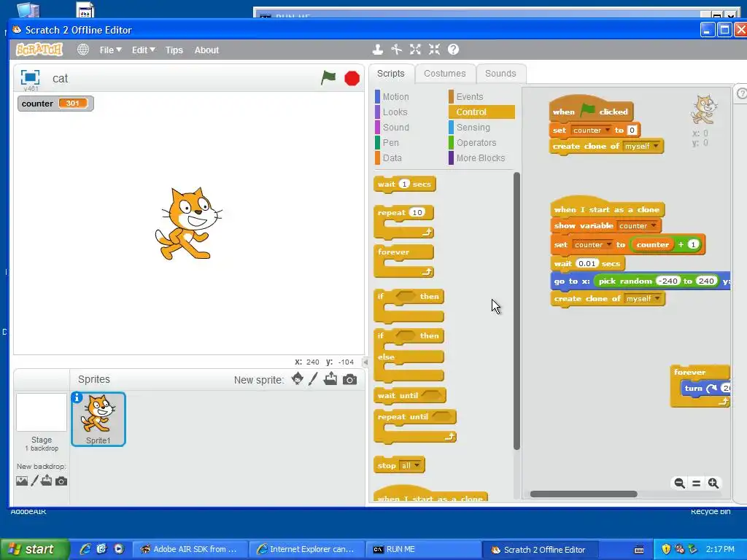Upload backdrop from file
The image size is (747, 560).
pos(46,481)
